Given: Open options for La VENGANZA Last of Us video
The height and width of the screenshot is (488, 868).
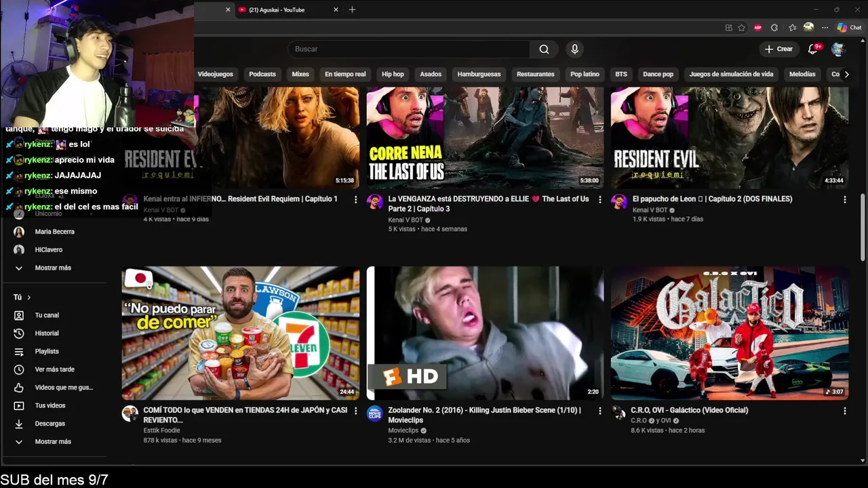Looking at the screenshot, I should tap(599, 199).
